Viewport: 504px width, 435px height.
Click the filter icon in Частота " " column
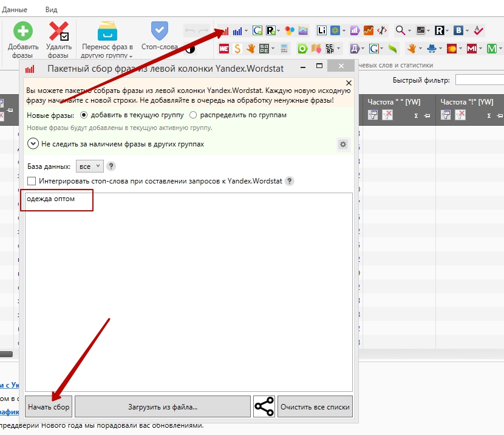(373, 115)
